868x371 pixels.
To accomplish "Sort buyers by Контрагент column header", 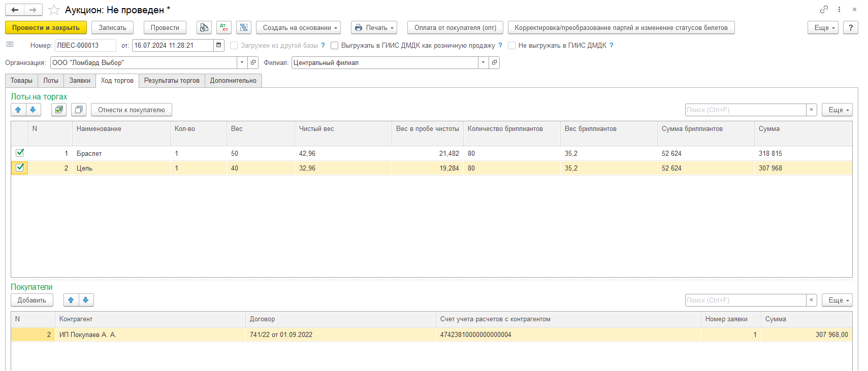I will (150, 319).
